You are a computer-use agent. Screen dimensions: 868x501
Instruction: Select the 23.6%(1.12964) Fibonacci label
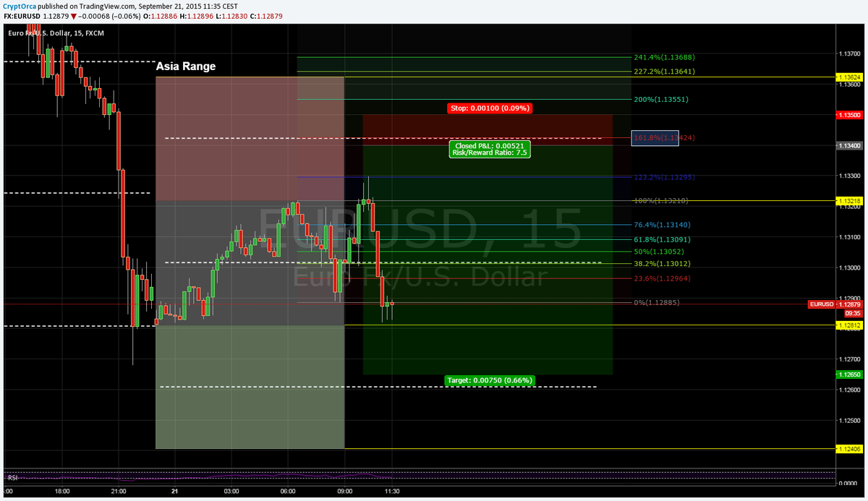(x=662, y=279)
